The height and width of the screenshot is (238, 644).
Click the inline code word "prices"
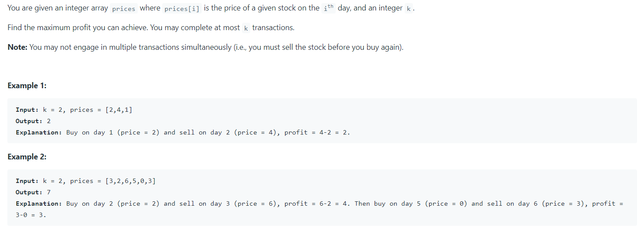point(124,9)
